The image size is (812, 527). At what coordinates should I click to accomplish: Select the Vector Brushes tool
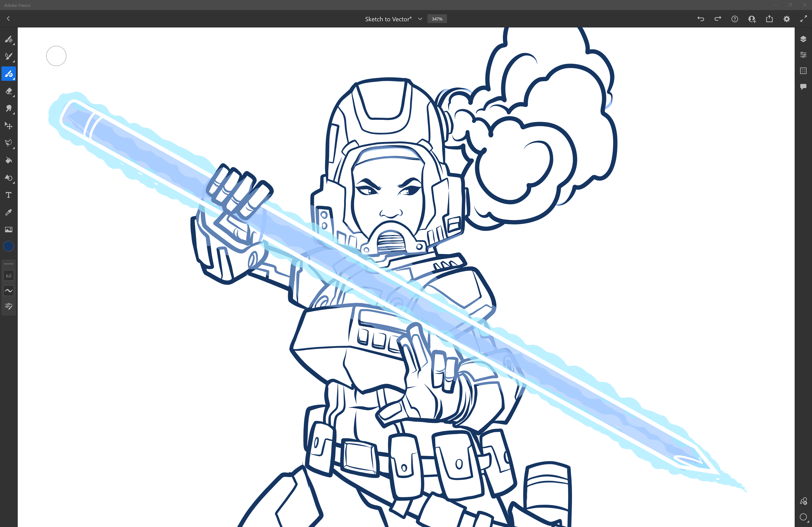tap(8, 74)
